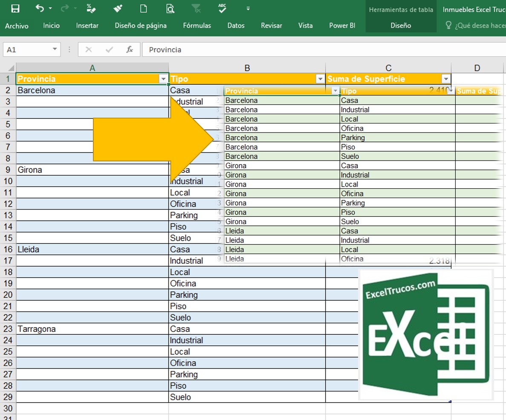Select column D header

(x=477, y=68)
